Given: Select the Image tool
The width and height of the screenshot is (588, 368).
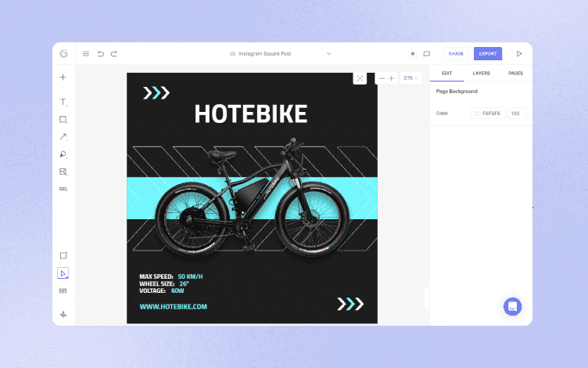Looking at the screenshot, I should coord(63,171).
